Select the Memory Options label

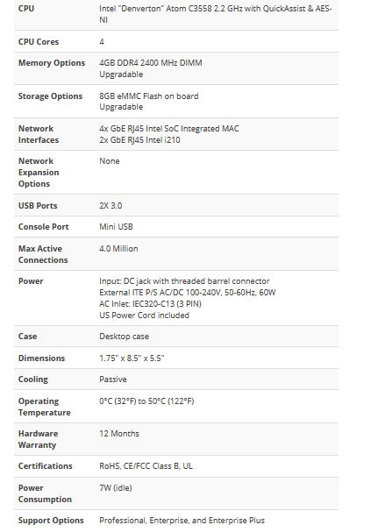point(52,63)
